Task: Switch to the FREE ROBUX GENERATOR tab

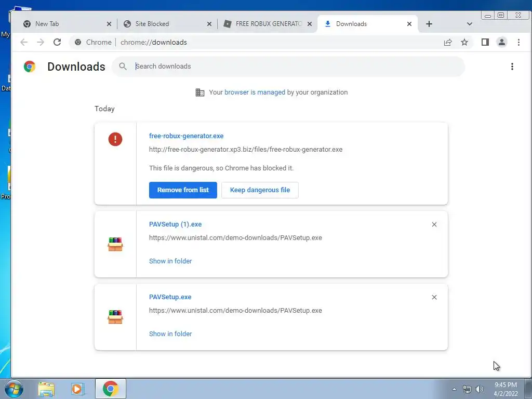Action: pyautogui.click(x=268, y=24)
